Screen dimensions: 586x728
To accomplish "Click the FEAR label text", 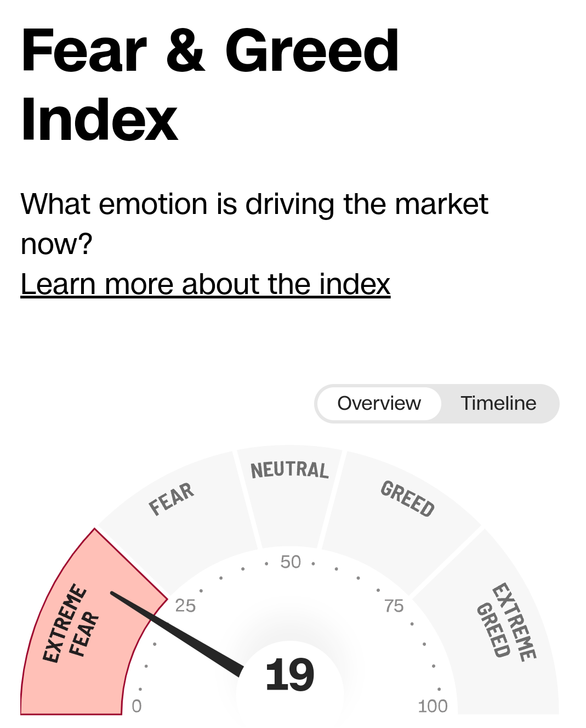I will 172,499.
